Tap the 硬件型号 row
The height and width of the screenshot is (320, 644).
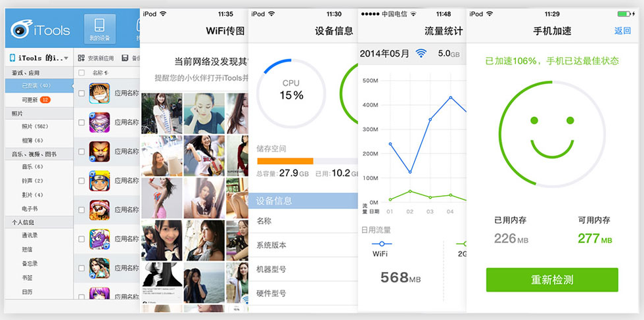coord(303,293)
